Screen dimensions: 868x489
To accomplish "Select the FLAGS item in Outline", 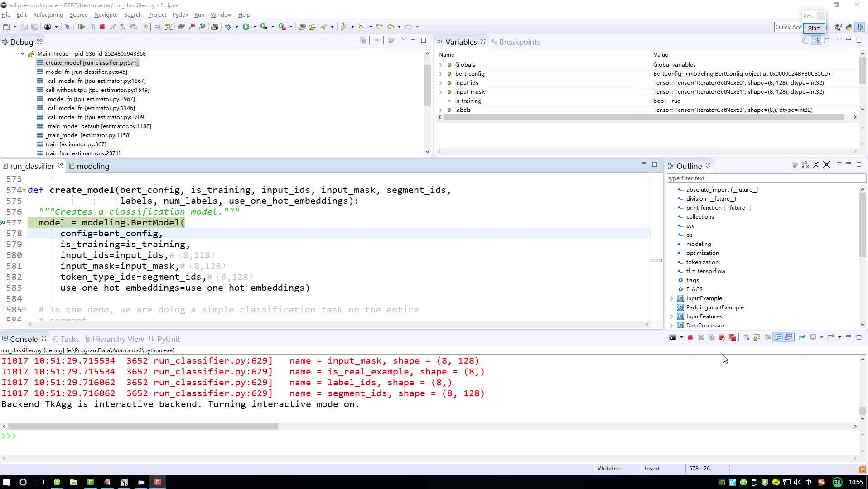I will click(694, 289).
